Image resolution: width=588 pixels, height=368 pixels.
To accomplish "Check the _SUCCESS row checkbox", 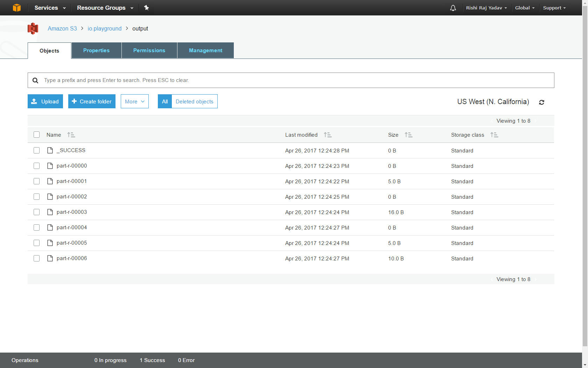I will (x=36, y=150).
